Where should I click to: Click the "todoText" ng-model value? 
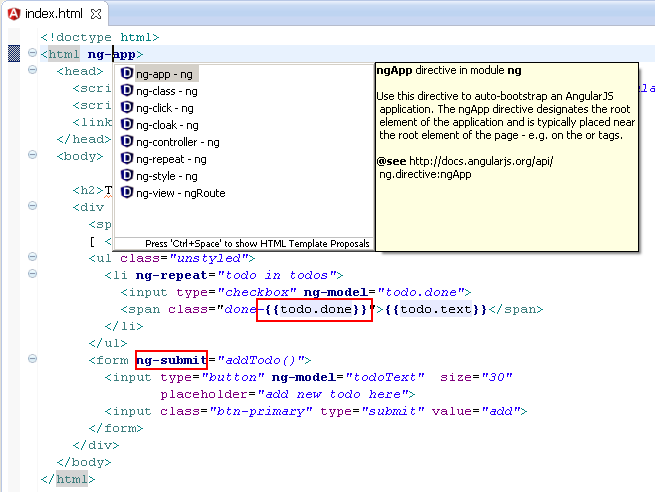(385, 377)
